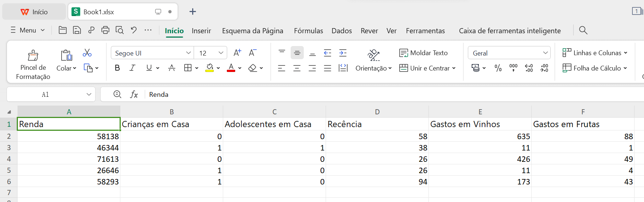Switch to the Inserir tab
The width and height of the screenshot is (644, 202).
tap(201, 31)
